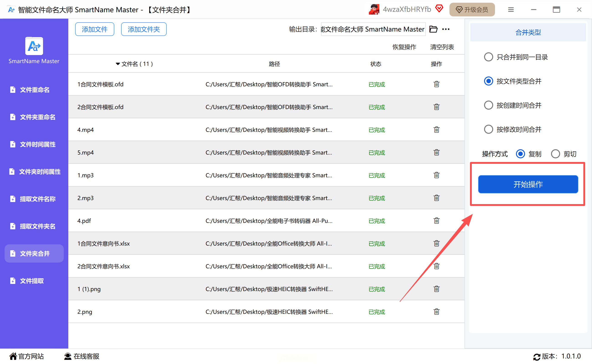
Task: Choose 剪切 as operation mode
Action: pyautogui.click(x=555, y=154)
